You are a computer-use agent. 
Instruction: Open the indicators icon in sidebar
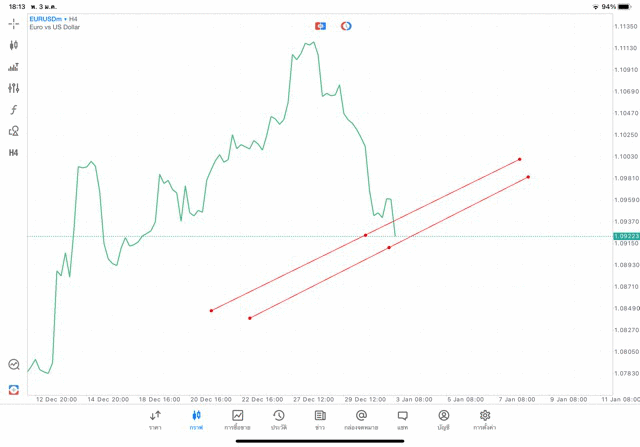pos(14,67)
